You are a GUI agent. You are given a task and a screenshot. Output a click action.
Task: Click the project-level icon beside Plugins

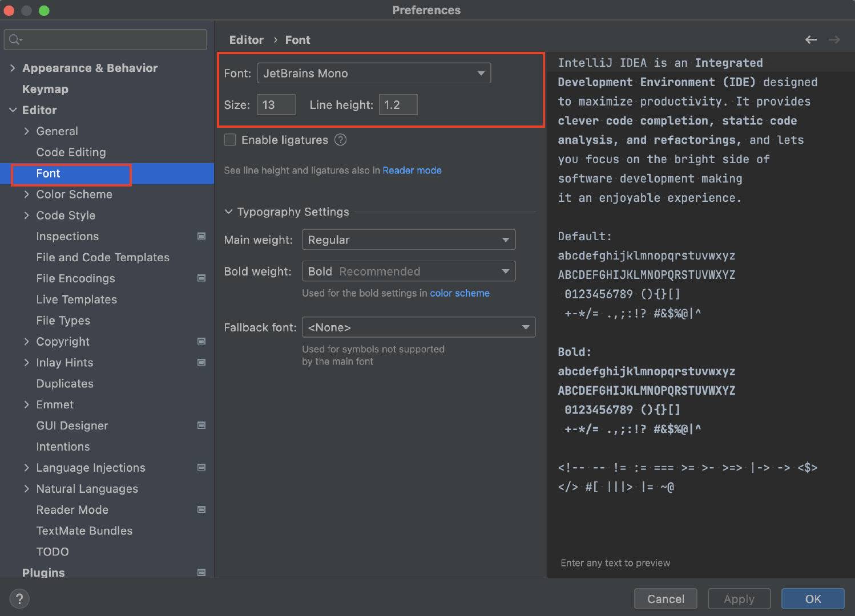coord(201,573)
